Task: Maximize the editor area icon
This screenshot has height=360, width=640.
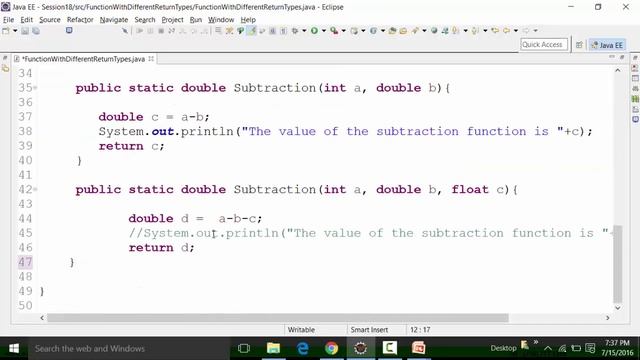Action: [x=622, y=58]
